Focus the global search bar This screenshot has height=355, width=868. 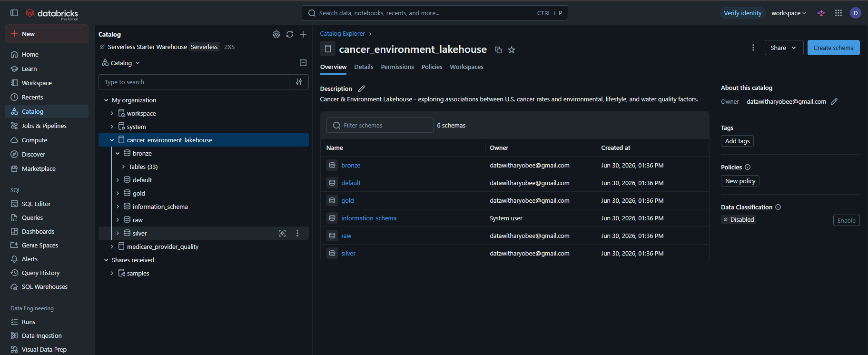click(434, 13)
